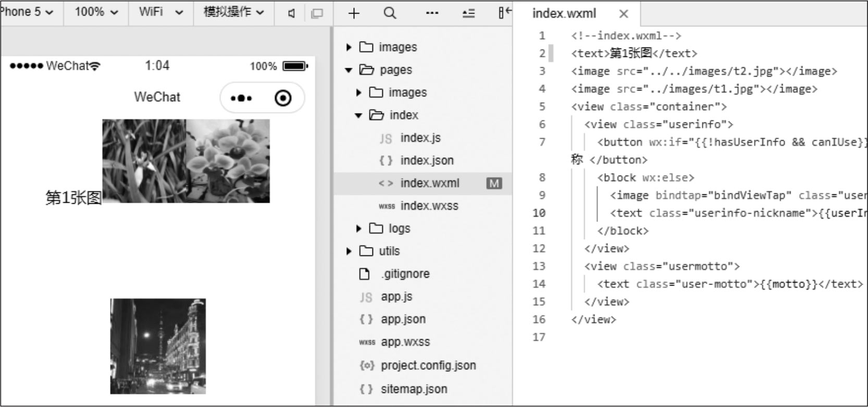Image resolution: width=868 pixels, height=407 pixels.
Task: Click line number 5 in editor gutter
Action: [x=542, y=107]
